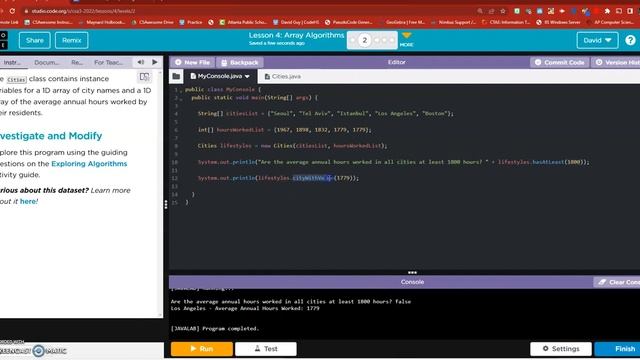Click the Commit Code check icon
640x360 pixels.
(538, 62)
